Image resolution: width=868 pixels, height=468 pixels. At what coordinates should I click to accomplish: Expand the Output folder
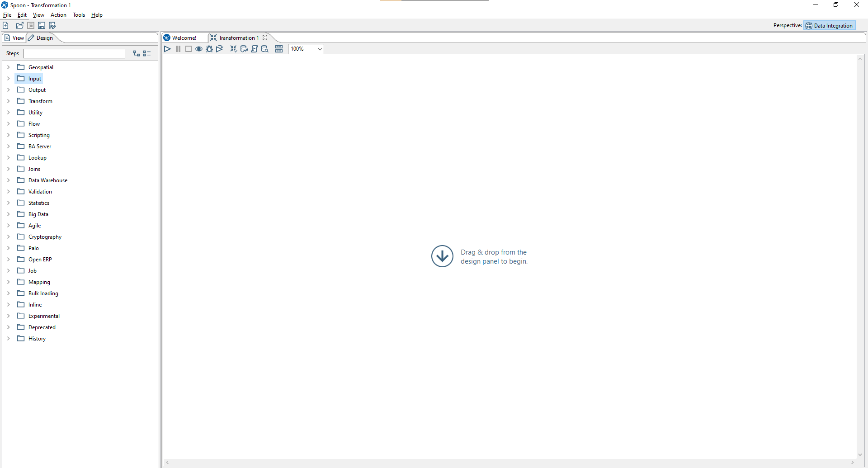click(8, 90)
